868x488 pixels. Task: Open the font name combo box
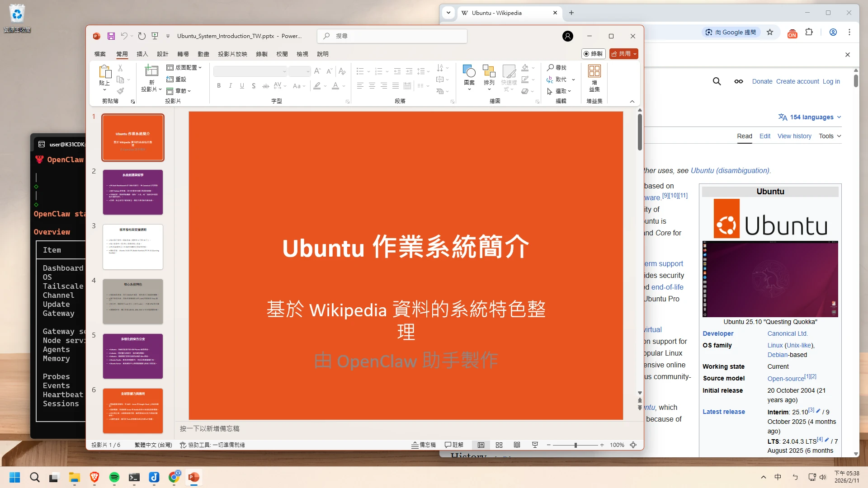[x=250, y=71]
